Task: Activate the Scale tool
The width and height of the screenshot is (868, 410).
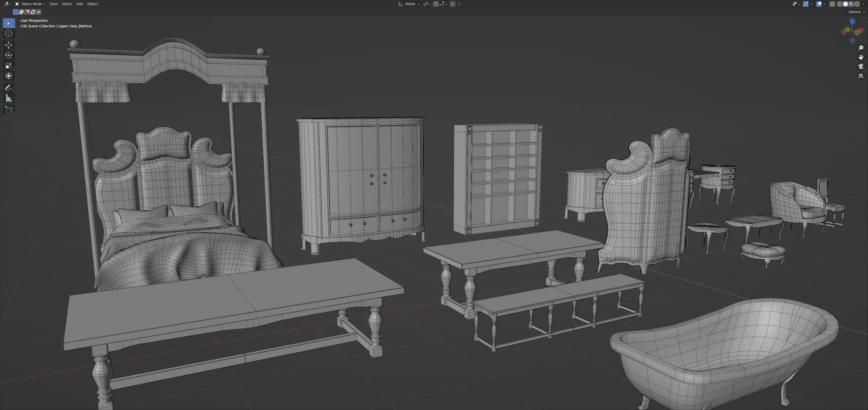Action: 8,66
